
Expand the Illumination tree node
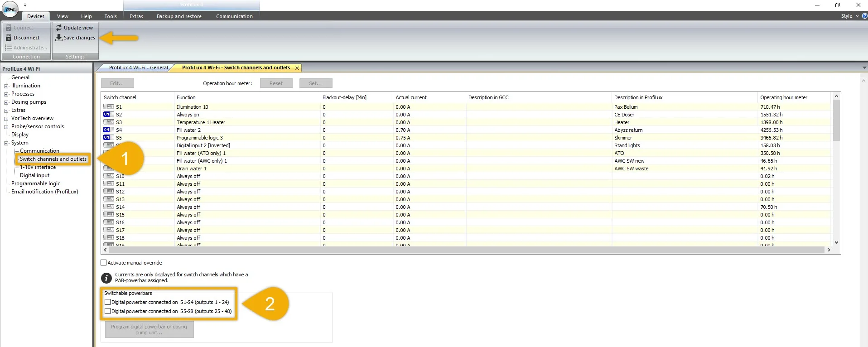click(x=6, y=86)
